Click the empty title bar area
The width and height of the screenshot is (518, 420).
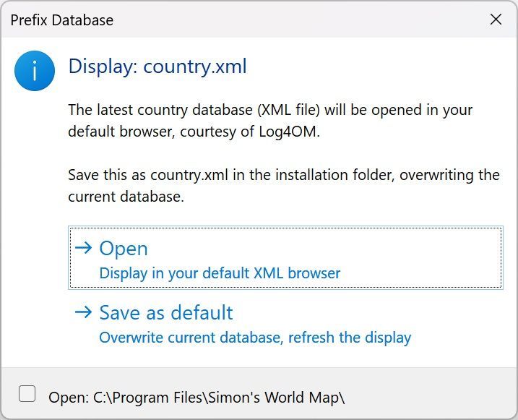pyautogui.click(x=289, y=20)
